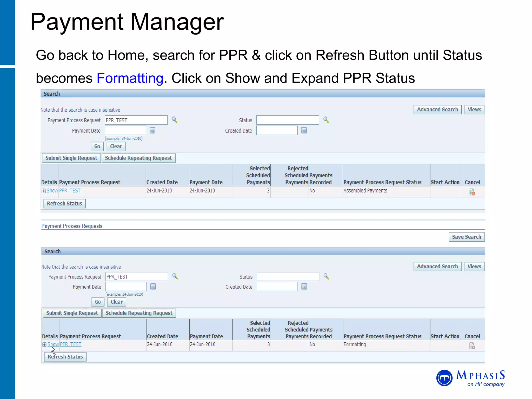
Task: Open PPR_TEST link in Formatting row
Action: click(x=71, y=344)
